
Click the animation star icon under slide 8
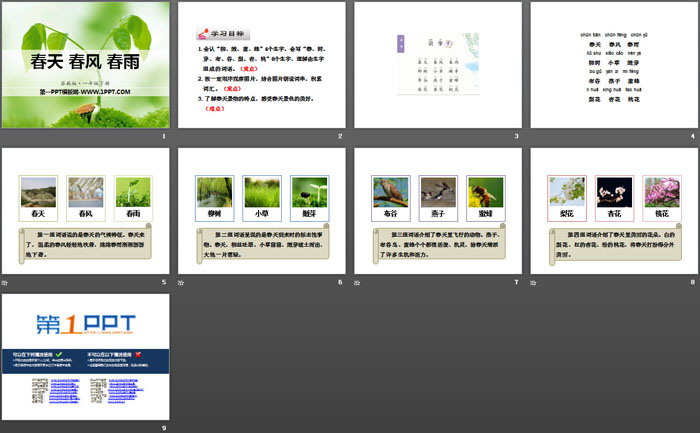(x=532, y=282)
